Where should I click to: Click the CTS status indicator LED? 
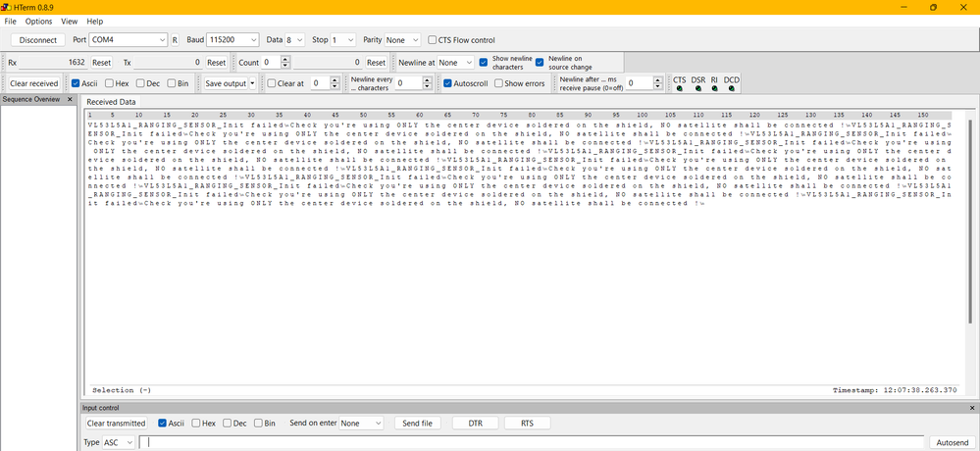[x=680, y=88]
